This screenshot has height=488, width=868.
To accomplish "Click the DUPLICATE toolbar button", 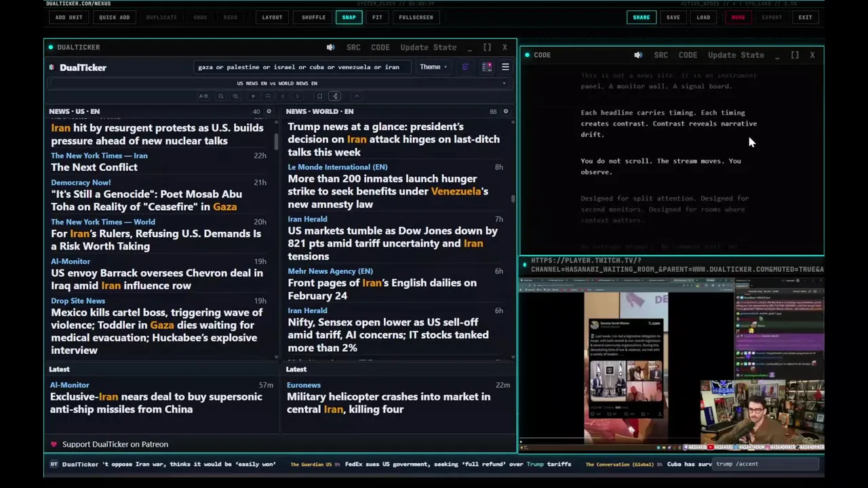I will [161, 17].
